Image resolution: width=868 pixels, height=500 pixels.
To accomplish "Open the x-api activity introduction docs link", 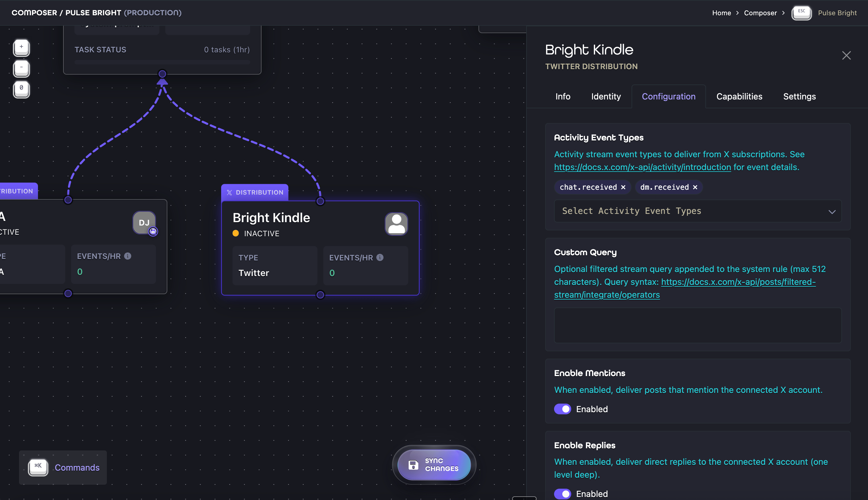I will (642, 167).
